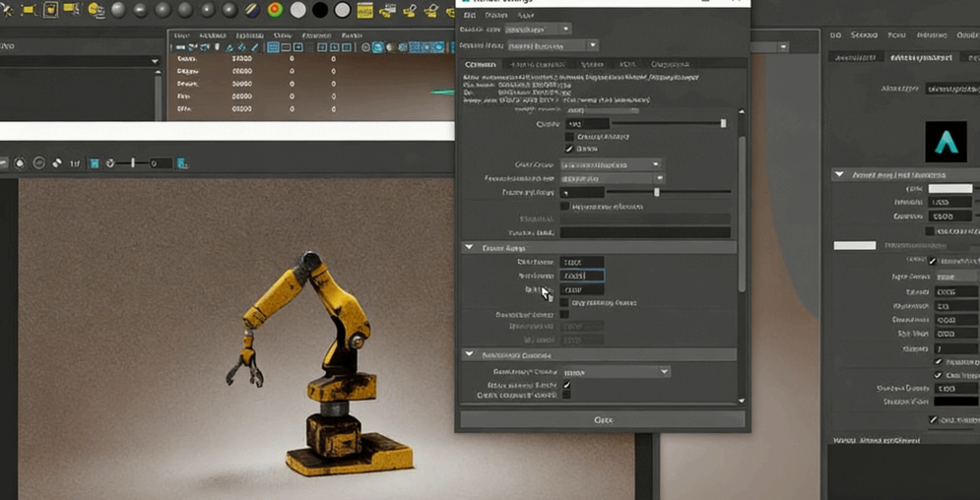The width and height of the screenshot is (980, 500).
Task: Click the white color swatch in Arnold section
Action: [x=950, y=189]
